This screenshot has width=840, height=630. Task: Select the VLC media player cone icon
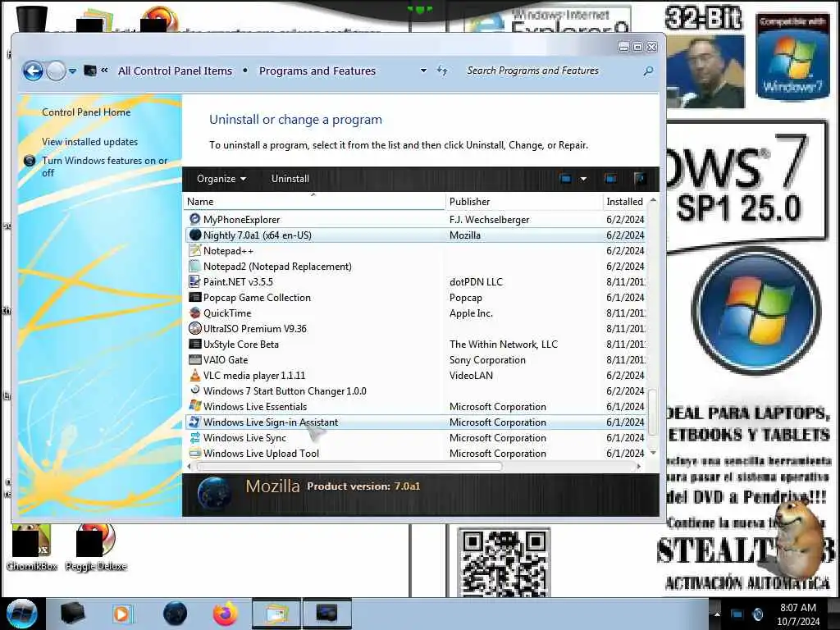[x=194, y=375]
